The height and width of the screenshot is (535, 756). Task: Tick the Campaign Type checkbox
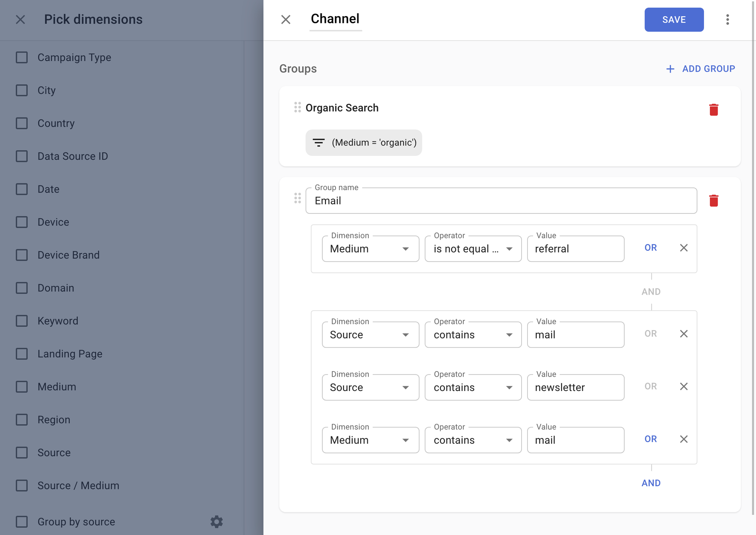click(x=22, y=58)
